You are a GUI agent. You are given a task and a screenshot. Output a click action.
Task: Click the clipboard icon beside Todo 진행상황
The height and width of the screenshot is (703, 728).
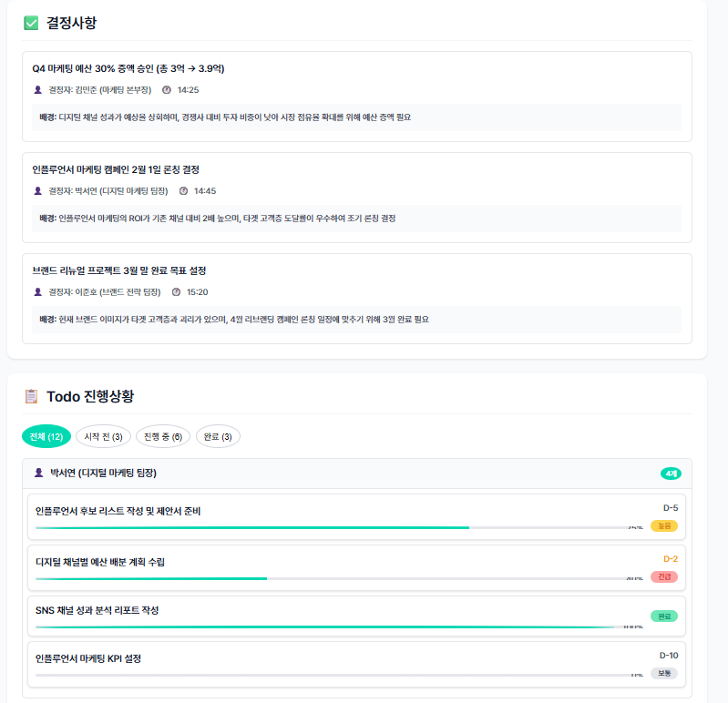pyautogui.click(x=31, y=396)
